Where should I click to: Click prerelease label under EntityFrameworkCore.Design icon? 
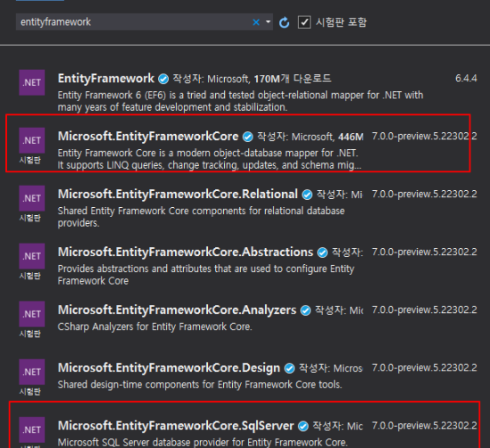pos(30,392)
